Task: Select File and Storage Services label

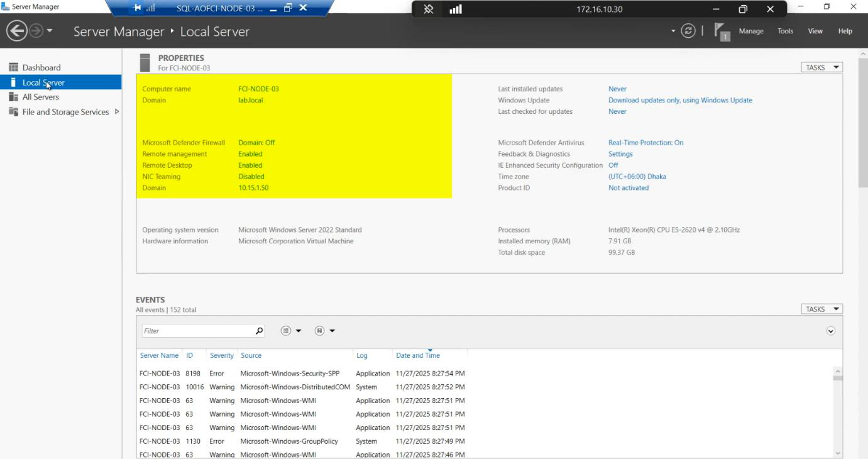Action: coord(66,112)
